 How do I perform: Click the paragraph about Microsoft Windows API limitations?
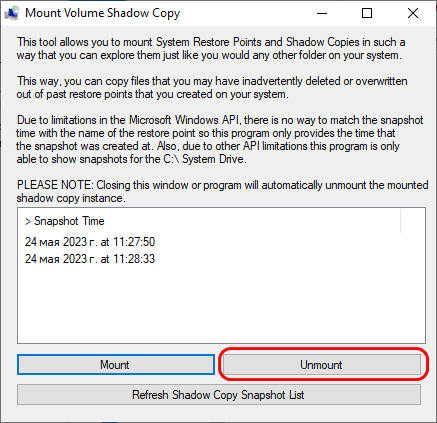[x=220, y=139]
